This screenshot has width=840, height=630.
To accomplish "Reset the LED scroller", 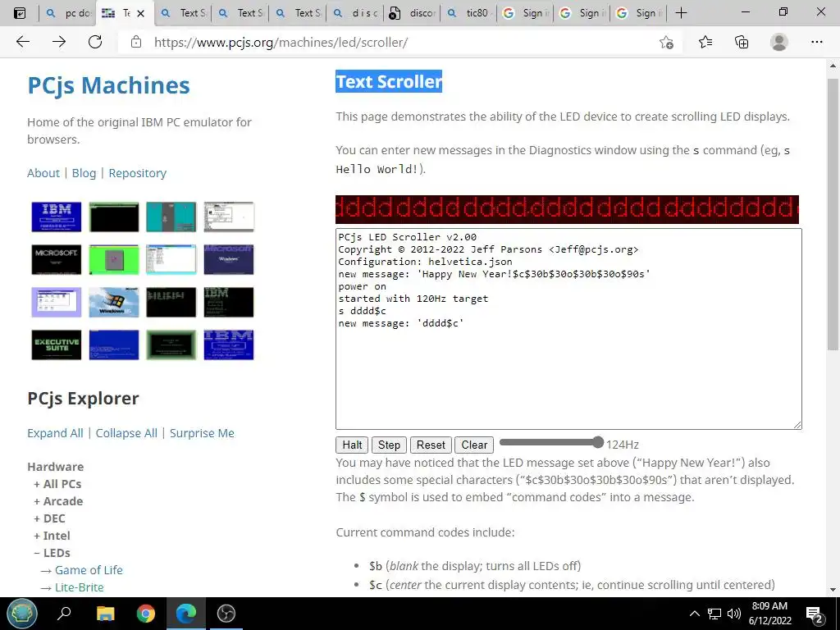I will click(431, 445).
